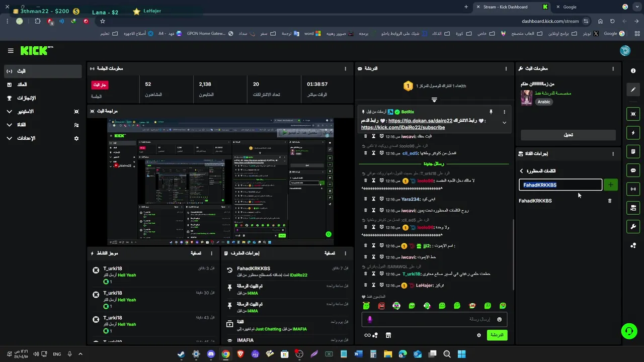The width and height of the screenshot is (644, 362).
Task: Toggle the wrench moderator actions widget icon
Action: (x=633, y=226)
